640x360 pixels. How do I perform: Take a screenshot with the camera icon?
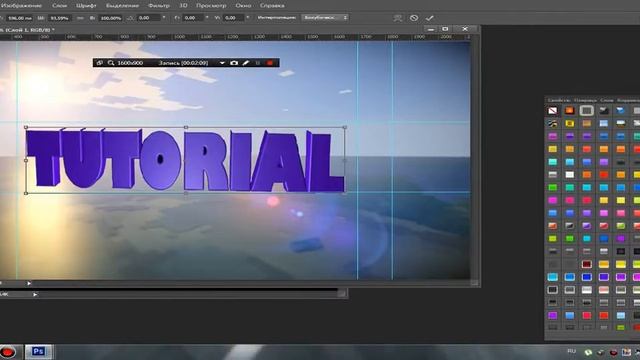234,63
